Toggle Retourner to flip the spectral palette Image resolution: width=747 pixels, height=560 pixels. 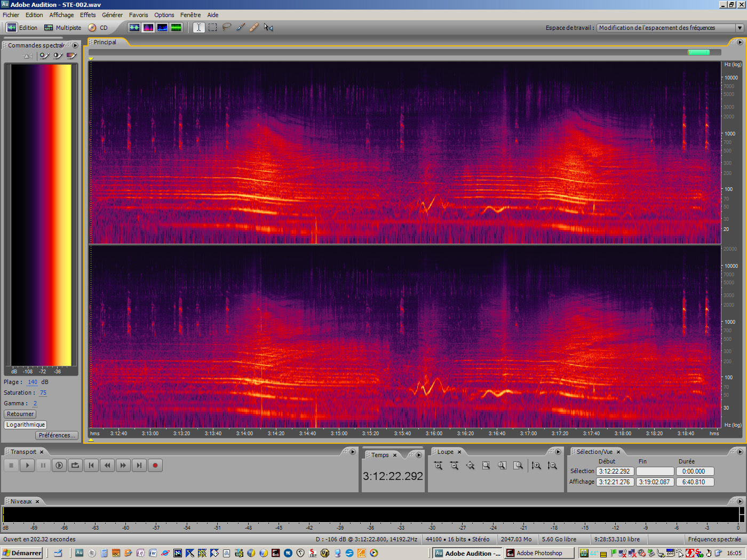pyautogui.click(x=20, y=414)
